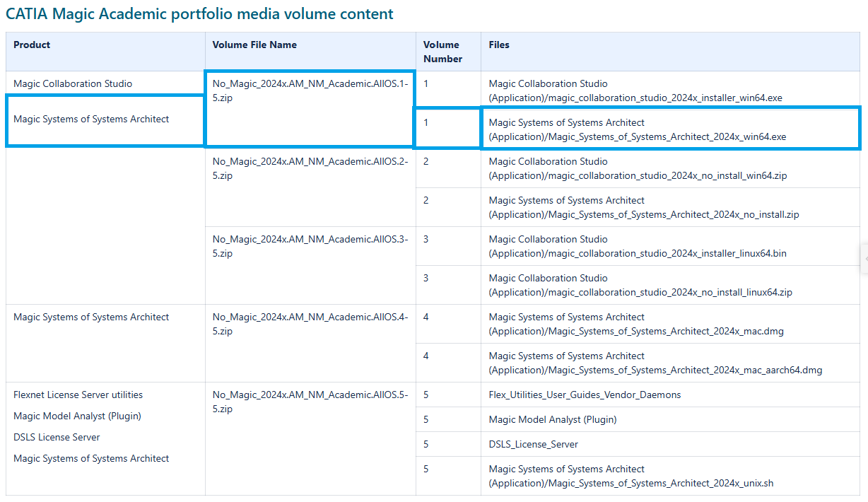Click the Magic_Systems_of_Systems_Architect_2024x_unix.sh file entry
Image resolution: width=868 pixels, height=502 pixels.
click(x=631, y=476)
